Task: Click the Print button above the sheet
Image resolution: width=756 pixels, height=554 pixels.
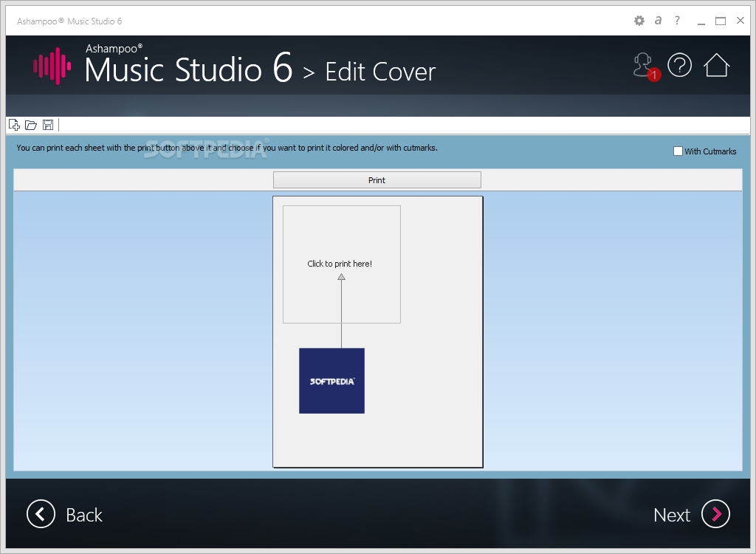Action: (x=377, y=180)
